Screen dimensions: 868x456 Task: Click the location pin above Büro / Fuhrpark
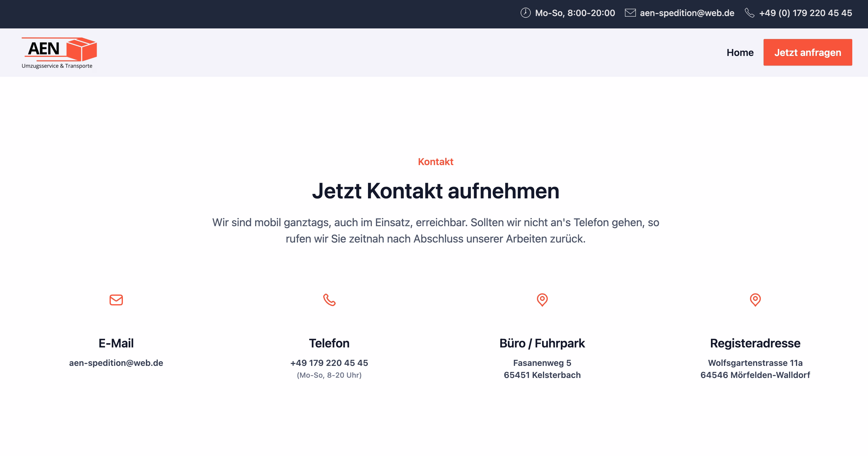click(542, 300)
